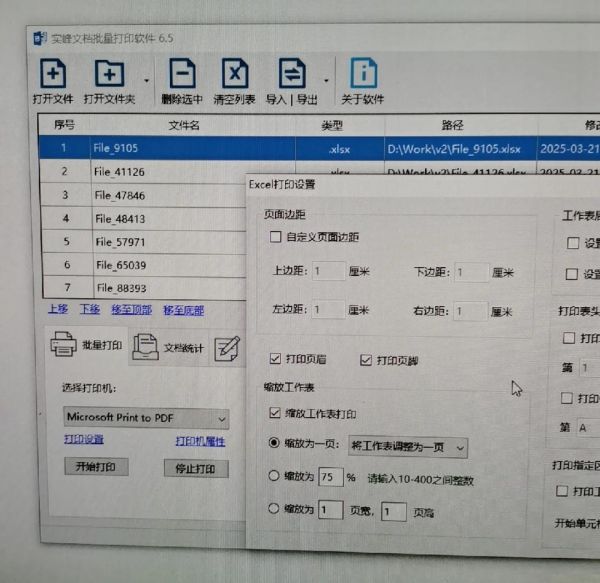Open the 关于软件 info icon
The height and width of the screenshot is (583, 600).
coord(362,76)
